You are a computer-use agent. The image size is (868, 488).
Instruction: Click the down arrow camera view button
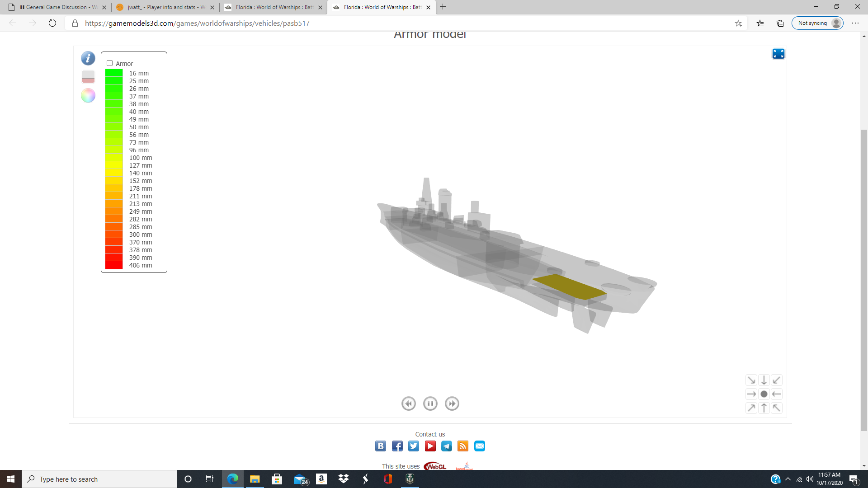point(764,380)
